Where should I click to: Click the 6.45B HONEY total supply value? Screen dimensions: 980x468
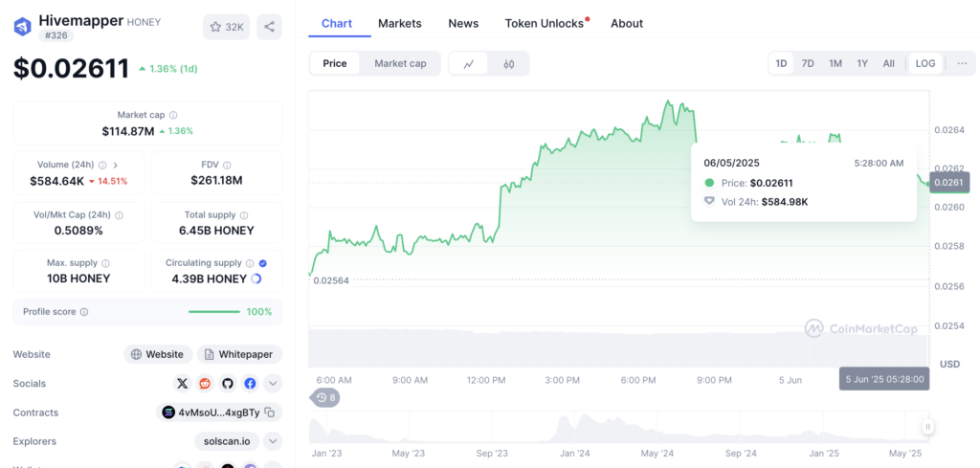216,231
